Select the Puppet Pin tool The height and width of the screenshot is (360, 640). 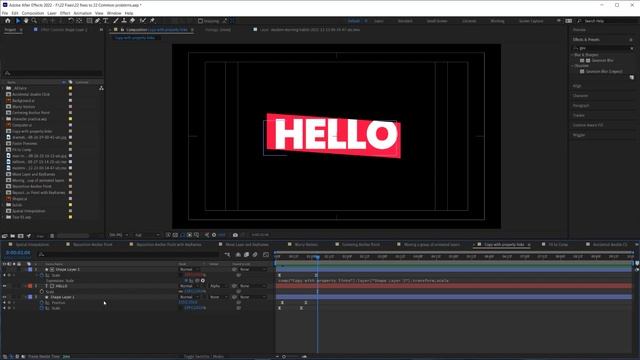[152, 20]
